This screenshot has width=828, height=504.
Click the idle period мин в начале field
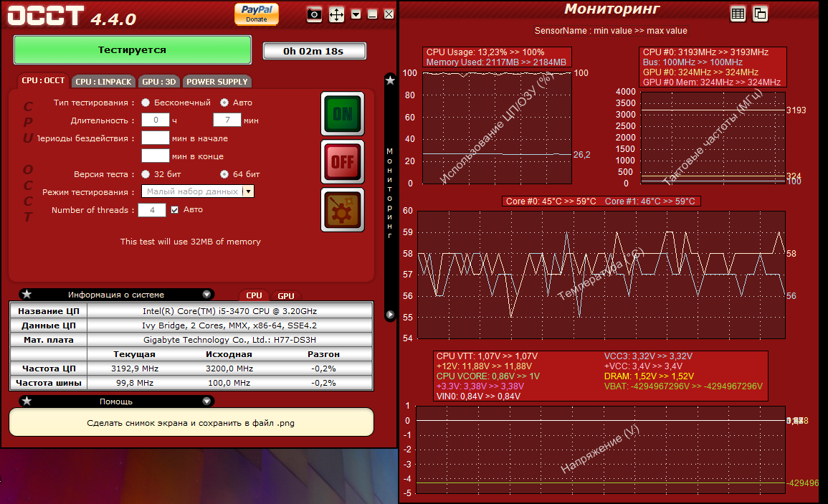(x=156, y=138)
